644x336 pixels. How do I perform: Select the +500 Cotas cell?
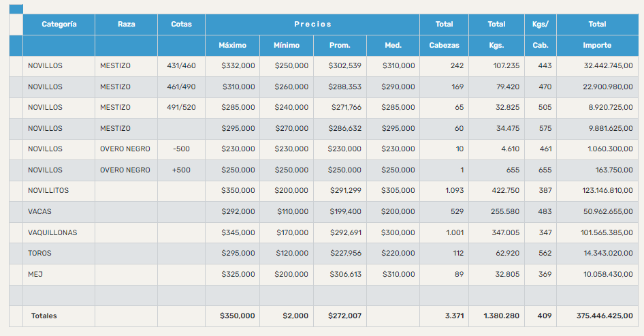181,170
